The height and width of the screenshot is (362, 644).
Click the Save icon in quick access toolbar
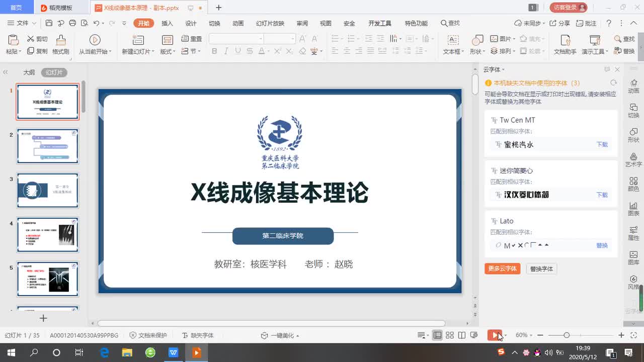pyautogui.click(x=49, y=23)
